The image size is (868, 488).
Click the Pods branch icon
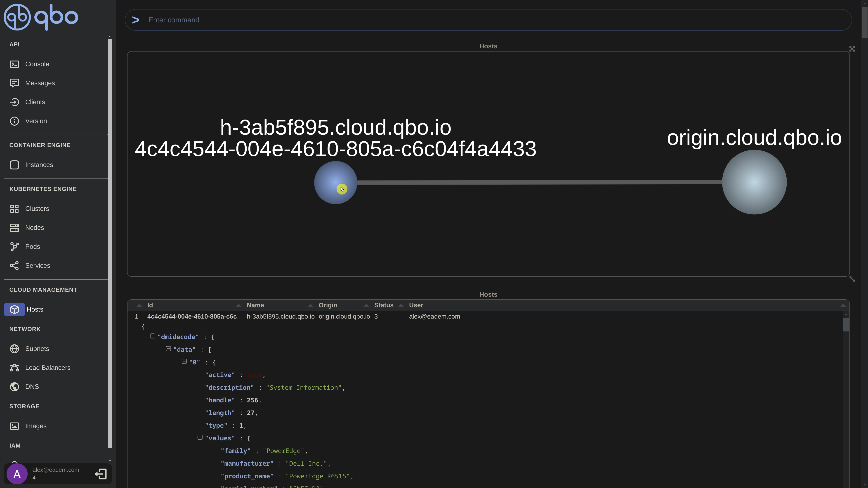14,246
